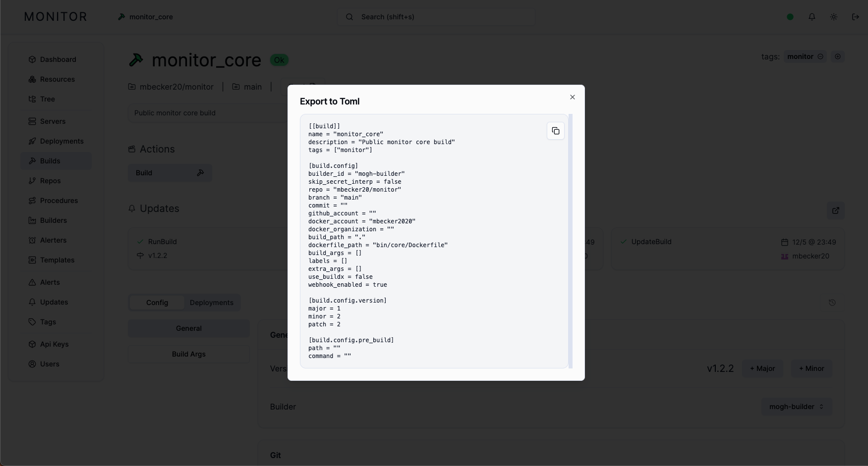Click the 'webhook_enabled = true' line

pyautogui.click(x=347, y=285)
